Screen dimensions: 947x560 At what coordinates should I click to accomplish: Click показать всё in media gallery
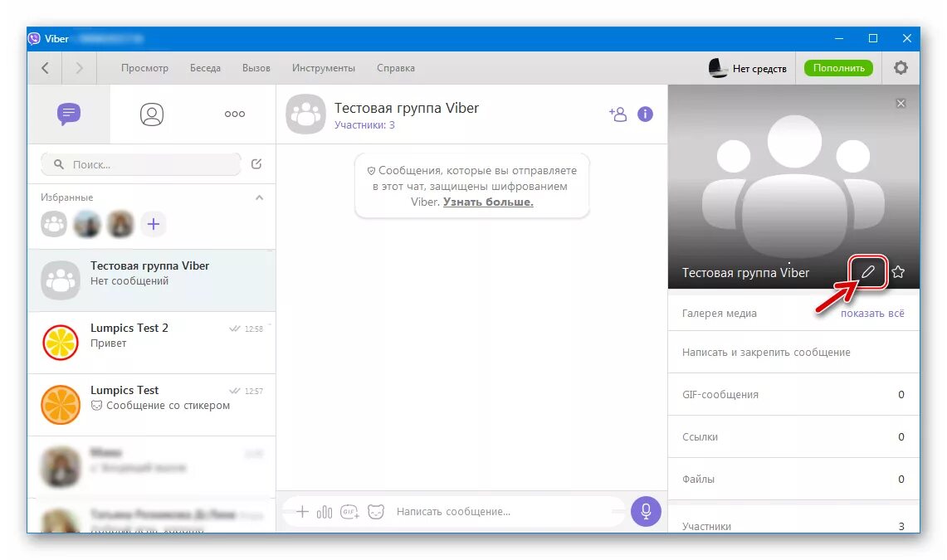872,314
